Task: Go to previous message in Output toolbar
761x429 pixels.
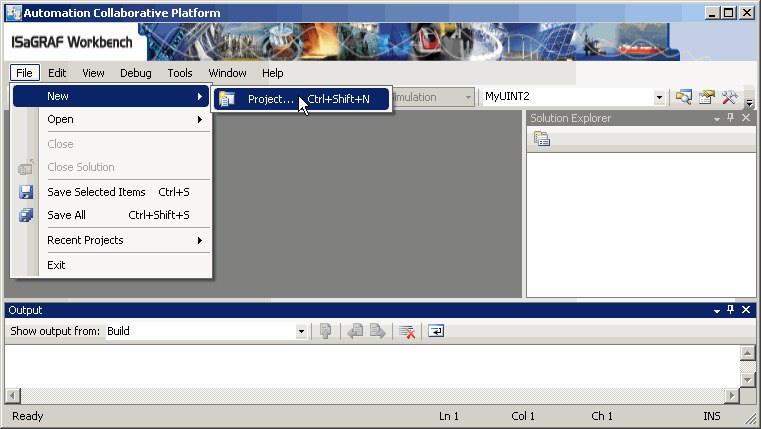Action: (355, 331)
